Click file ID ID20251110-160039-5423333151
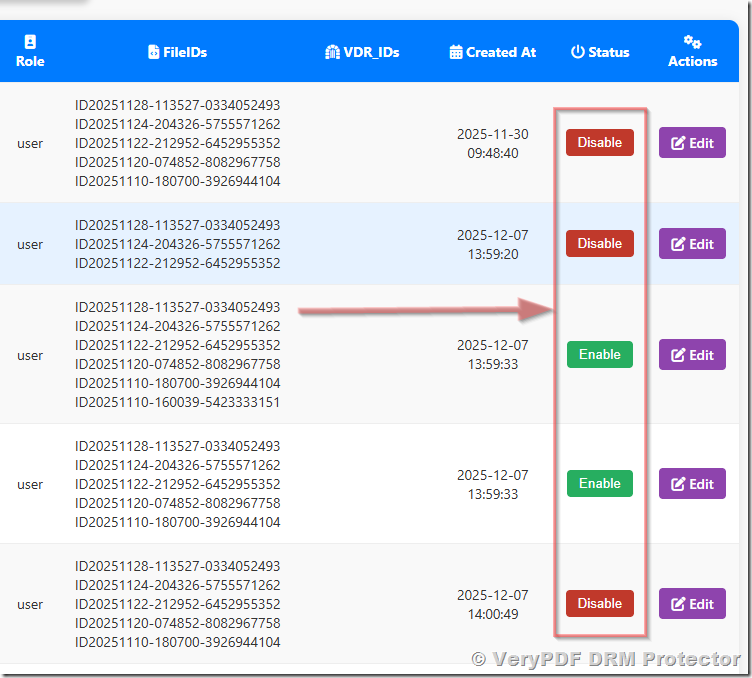The image size is (752, 678). (x=177, y=403)
